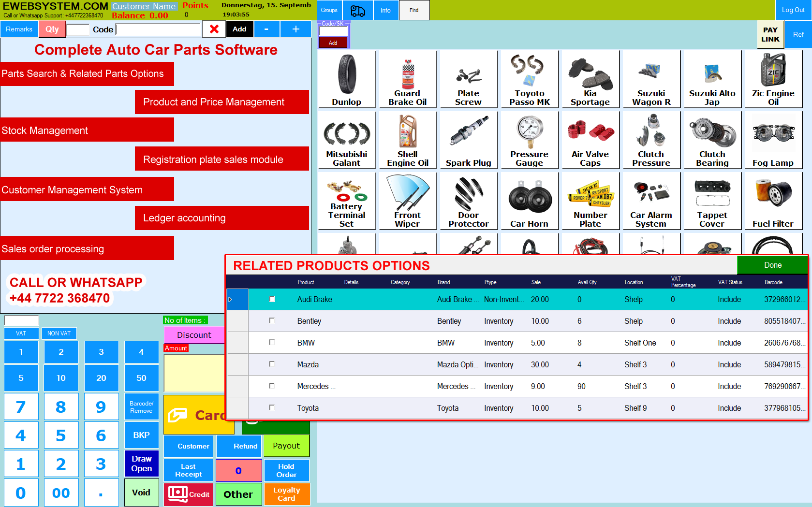812x507 pixels.
Task: Select the Plate Screw product
Action: (x=469, y=79)
